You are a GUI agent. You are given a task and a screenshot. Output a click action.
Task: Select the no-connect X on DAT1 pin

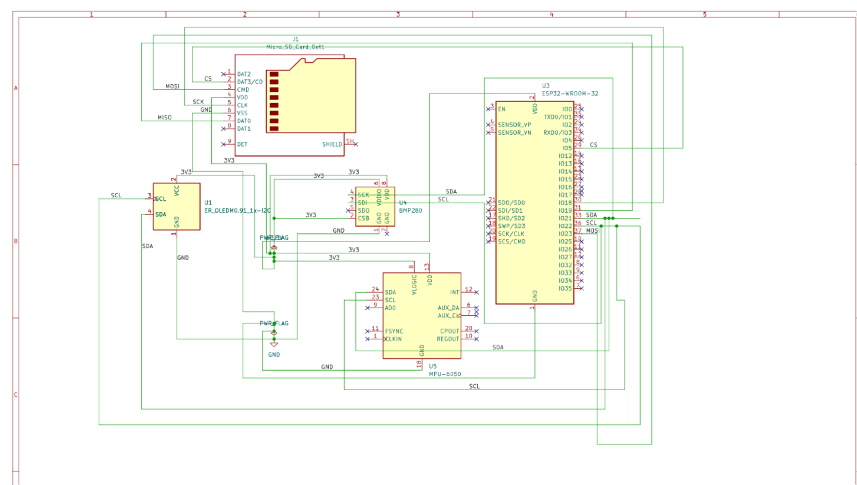coord(223,128)
